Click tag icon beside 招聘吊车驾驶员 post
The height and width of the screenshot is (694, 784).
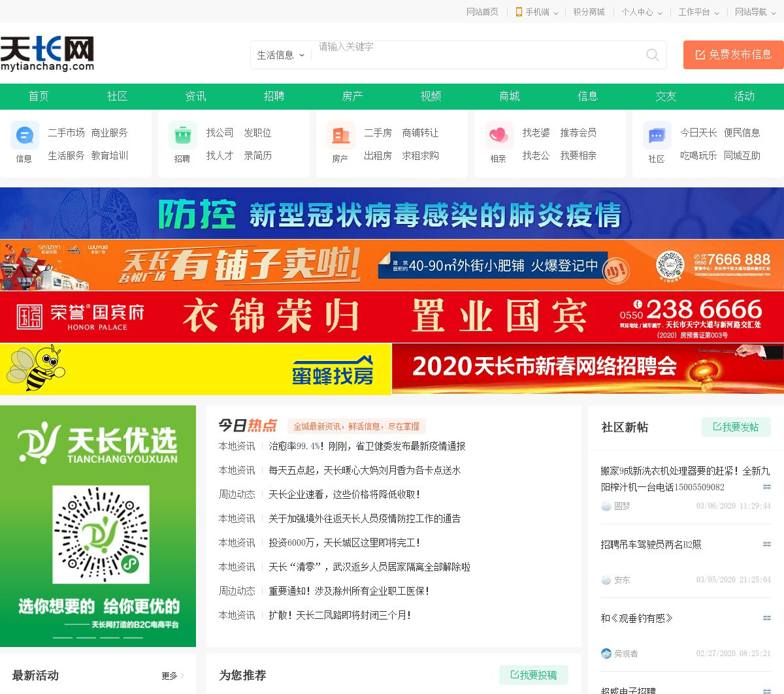point(767,544)
